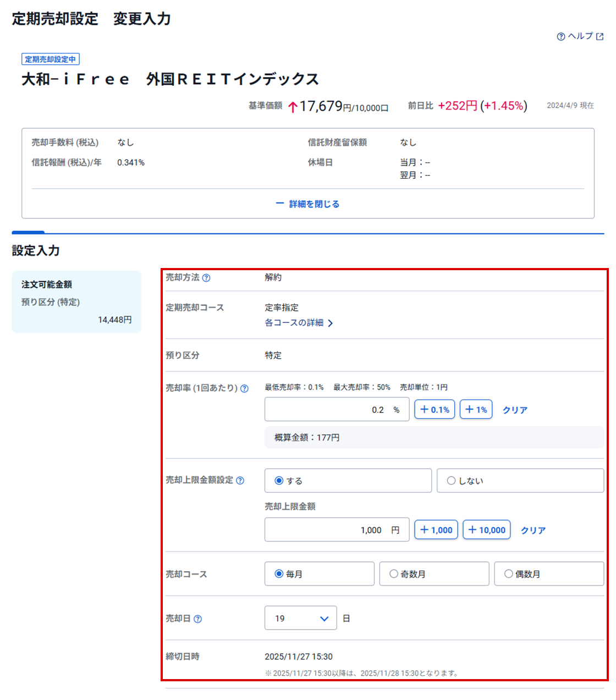Open the 売却日 day dropdown
This screenshot has height=700, width=616.
300,619
